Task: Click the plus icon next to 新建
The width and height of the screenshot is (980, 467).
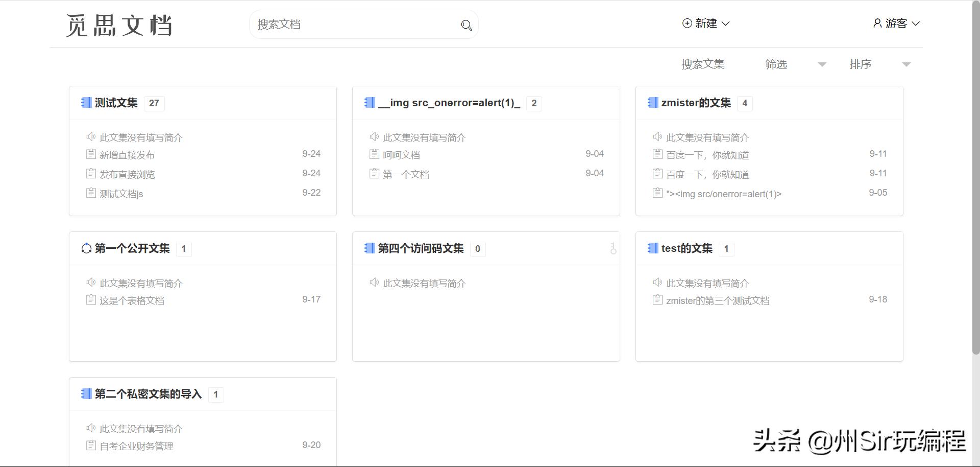Action: 687,23
